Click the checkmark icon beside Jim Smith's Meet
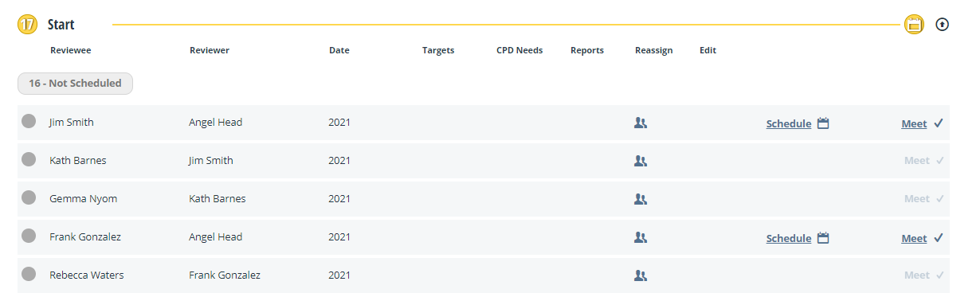The height and width of the screenshot is (293, 980). 939,123
